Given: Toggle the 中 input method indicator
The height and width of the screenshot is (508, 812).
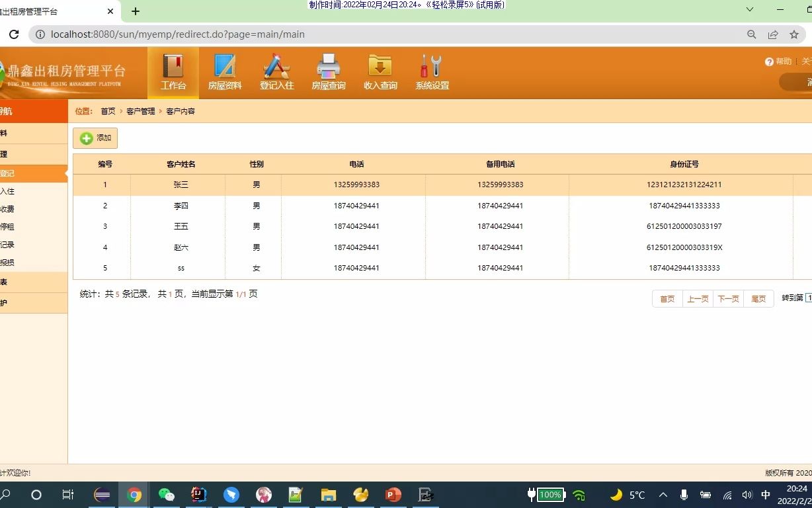Looking at the screenshot, I should 765,494.
